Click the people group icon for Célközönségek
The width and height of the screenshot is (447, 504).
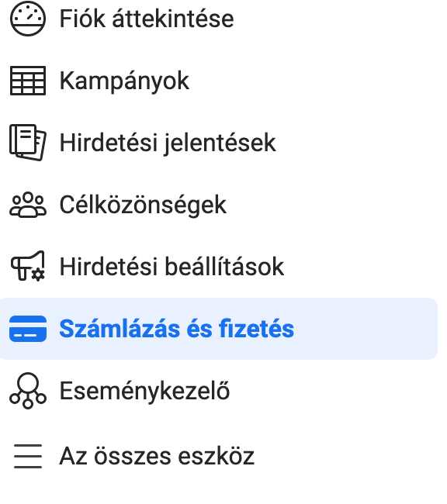click(28, 205)
